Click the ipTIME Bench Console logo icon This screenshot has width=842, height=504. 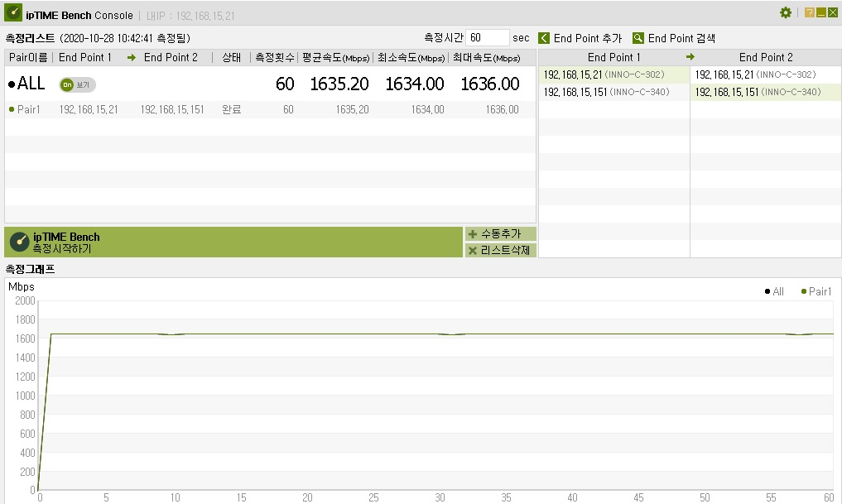tap(13, 12)
